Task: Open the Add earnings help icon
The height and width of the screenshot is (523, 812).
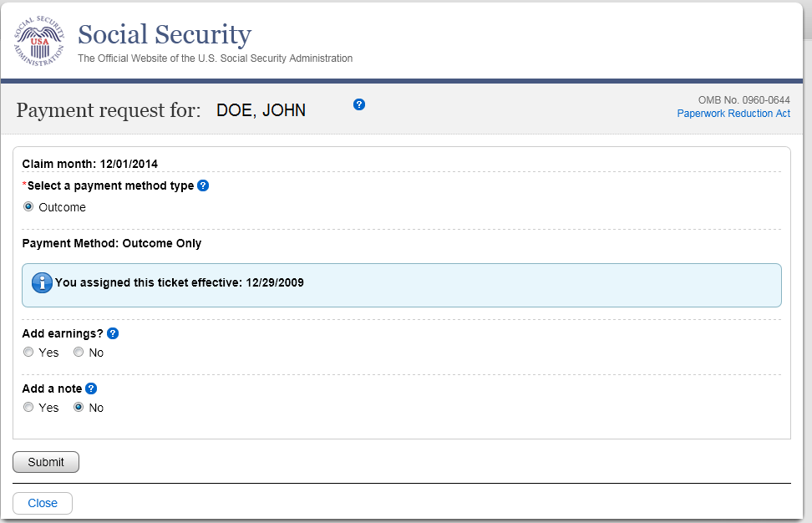Action: 113,333
